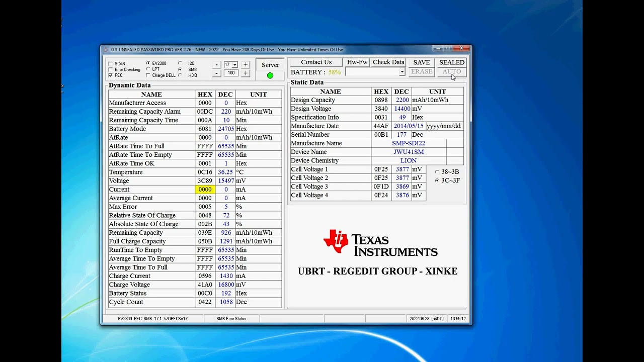Click the Server button
This screenshot has height=362, width=644.
pos(270,65)
